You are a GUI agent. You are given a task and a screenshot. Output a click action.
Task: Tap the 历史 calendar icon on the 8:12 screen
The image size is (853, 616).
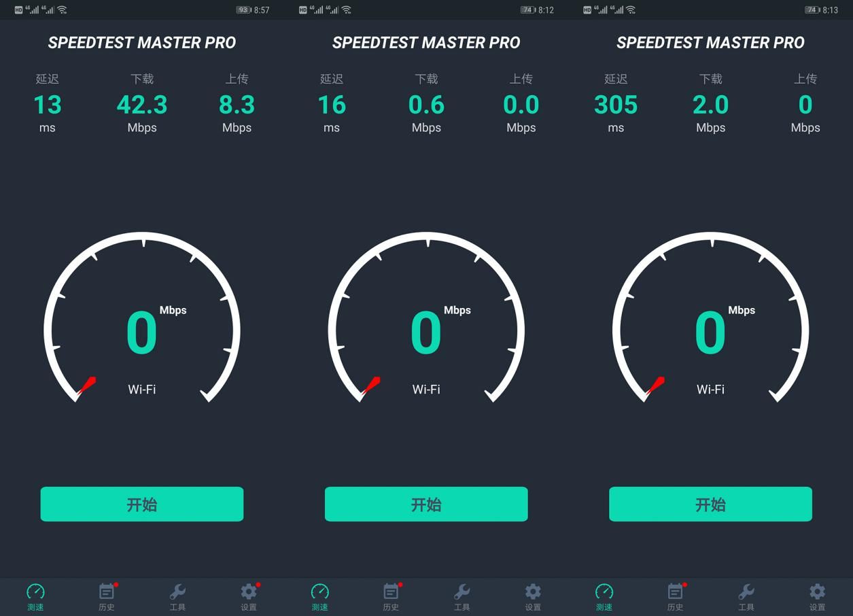391,591
